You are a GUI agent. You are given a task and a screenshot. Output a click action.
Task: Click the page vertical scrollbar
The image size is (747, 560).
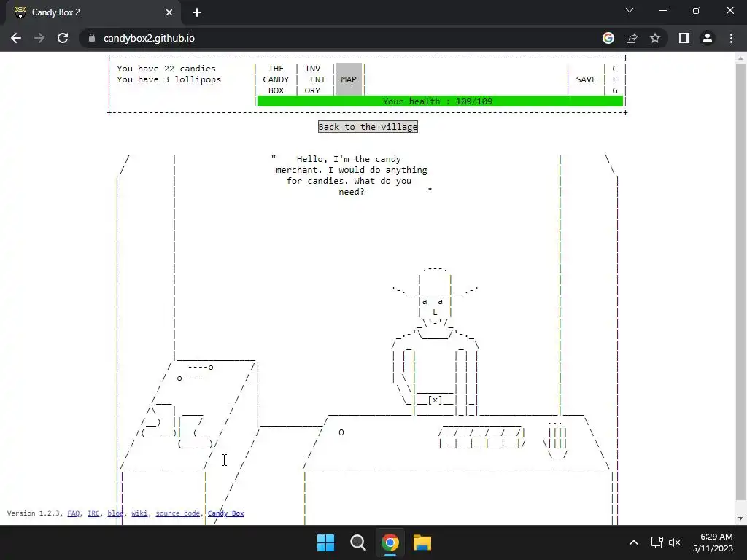pos(740,282)
